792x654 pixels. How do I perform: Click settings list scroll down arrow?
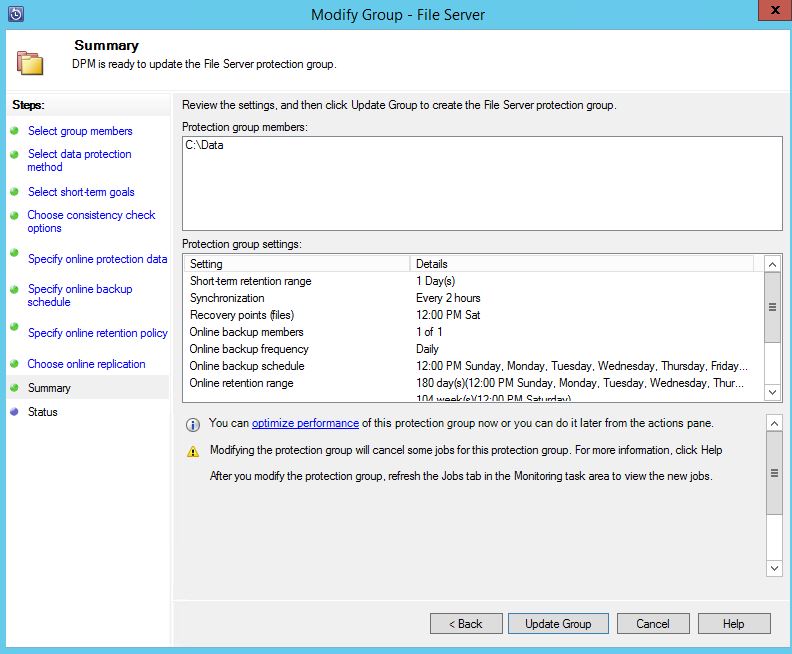[772, 392]
